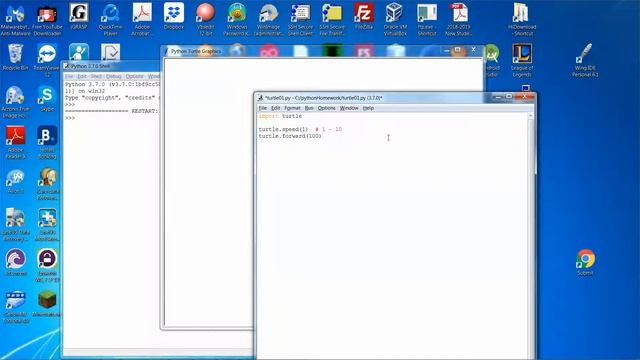Click scroll-up arrow in turtle01.py editor

(x=531, y=116)
